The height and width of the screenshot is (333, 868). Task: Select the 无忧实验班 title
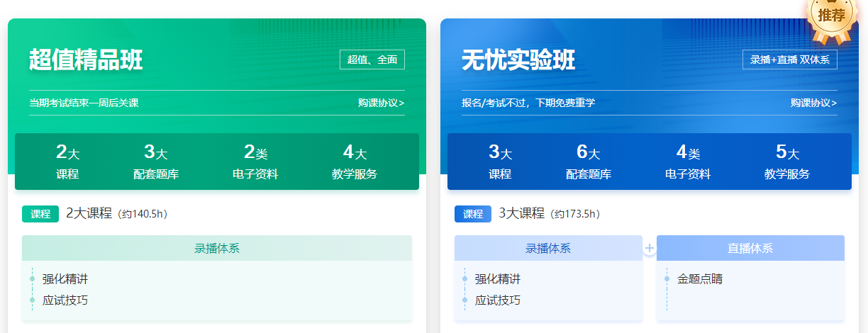tap(518, 60)
